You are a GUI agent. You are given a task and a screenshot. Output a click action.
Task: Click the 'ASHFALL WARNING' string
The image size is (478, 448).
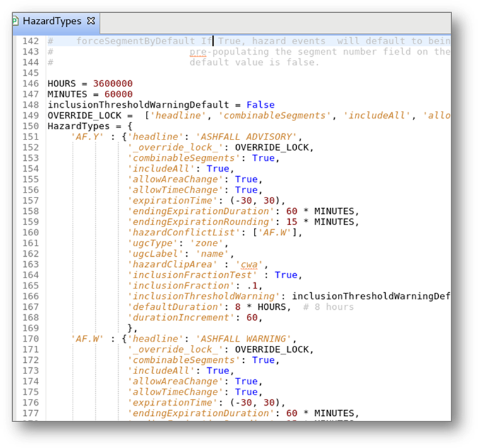point(244,339)
